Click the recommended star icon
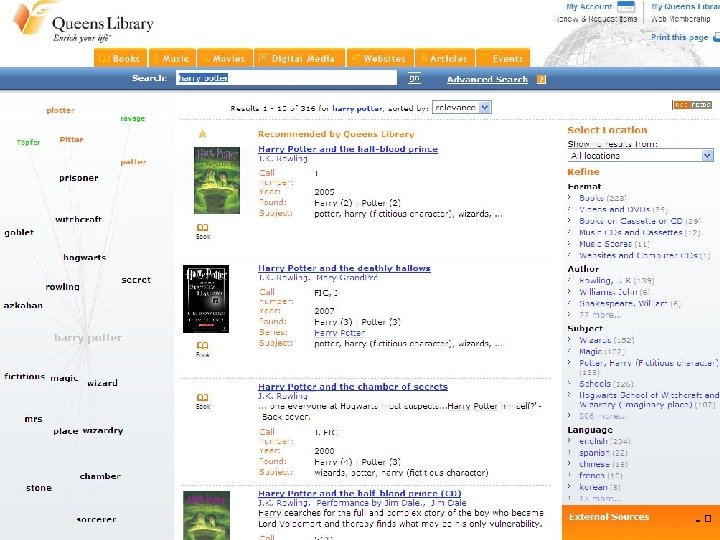 202,134
